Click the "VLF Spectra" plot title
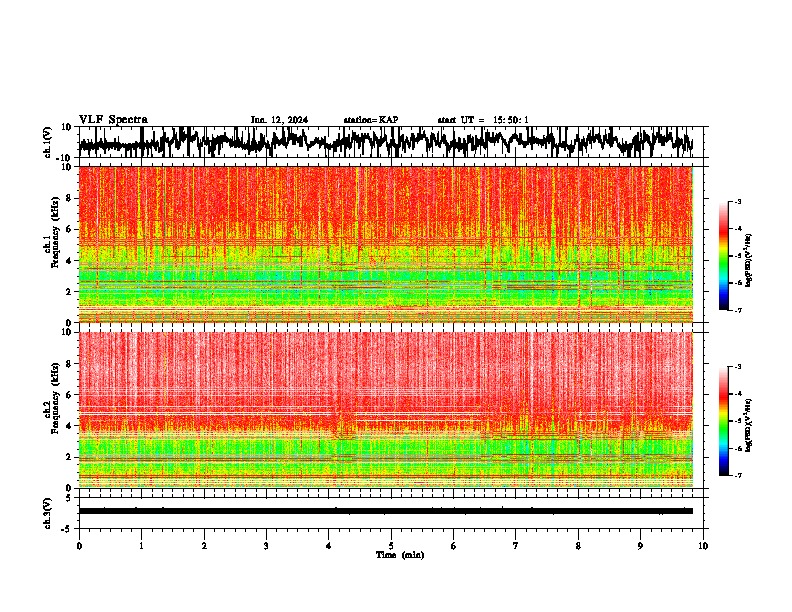Viewport: 792px width, 612px height. click(113, 120)
